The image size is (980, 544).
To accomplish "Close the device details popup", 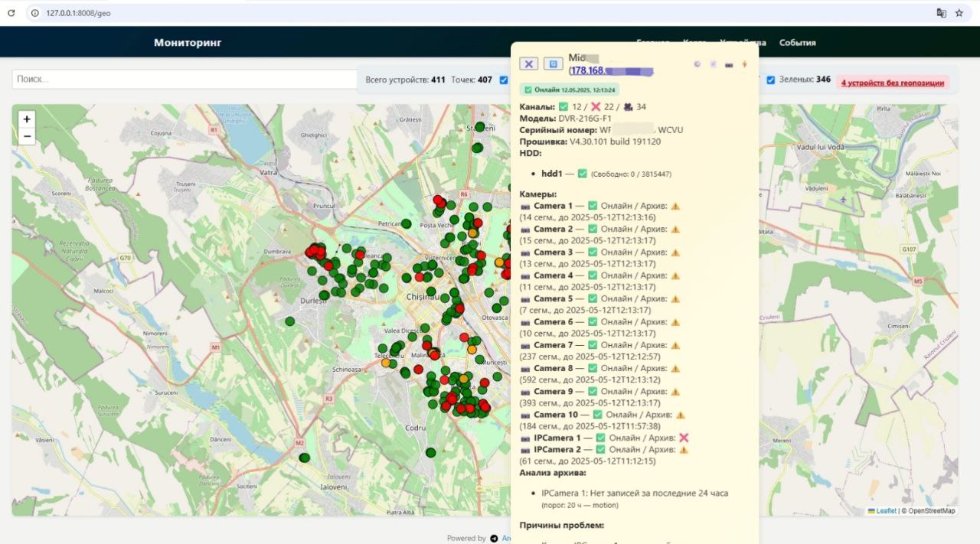I will 528,64.
